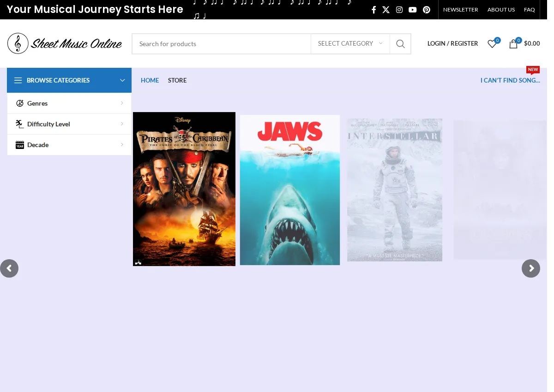
Task: Go to the Home nav item
Action: (150, 80)
